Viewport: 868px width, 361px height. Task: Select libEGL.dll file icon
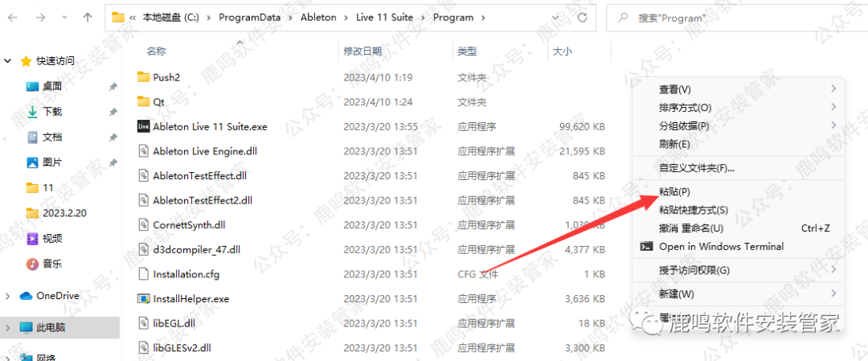point(143,322)
